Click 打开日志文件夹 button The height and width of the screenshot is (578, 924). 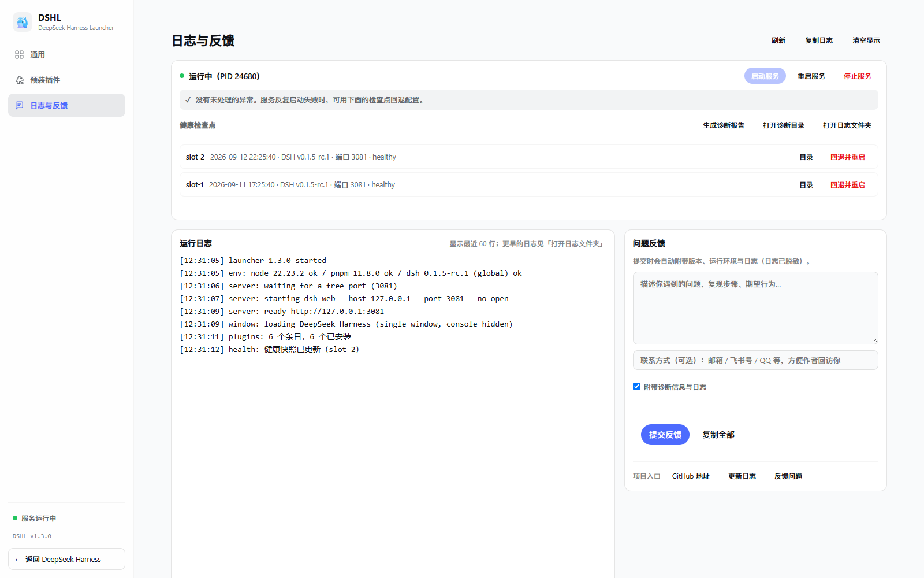pyautogui.click(x=847, y=125)
